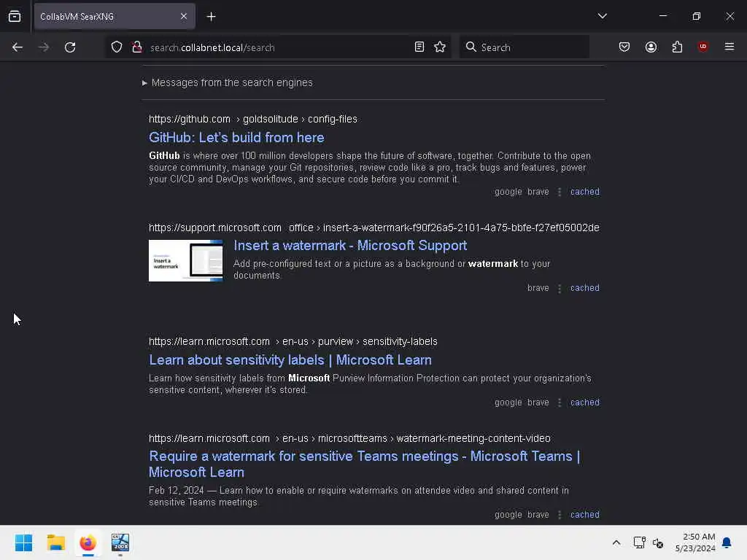Image resolution: width=747 pixels, height=560 pixels.
Task: Open the list all tabs chevron
Action: (602, 16)
